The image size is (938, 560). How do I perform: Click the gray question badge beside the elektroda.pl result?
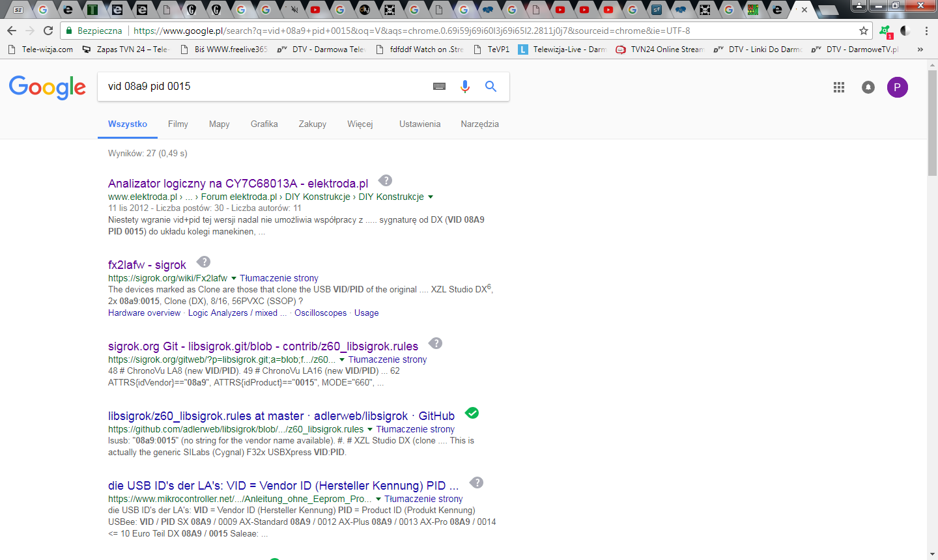point(386,180)
